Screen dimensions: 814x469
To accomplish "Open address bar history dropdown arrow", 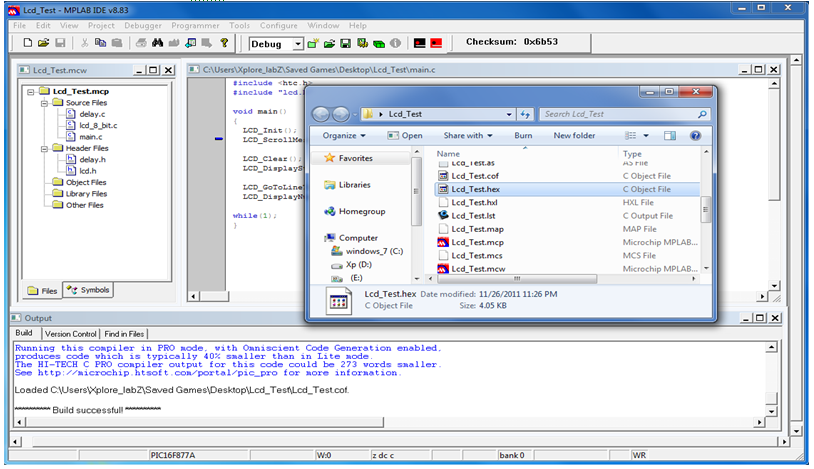I will click(x=509, y=114).
